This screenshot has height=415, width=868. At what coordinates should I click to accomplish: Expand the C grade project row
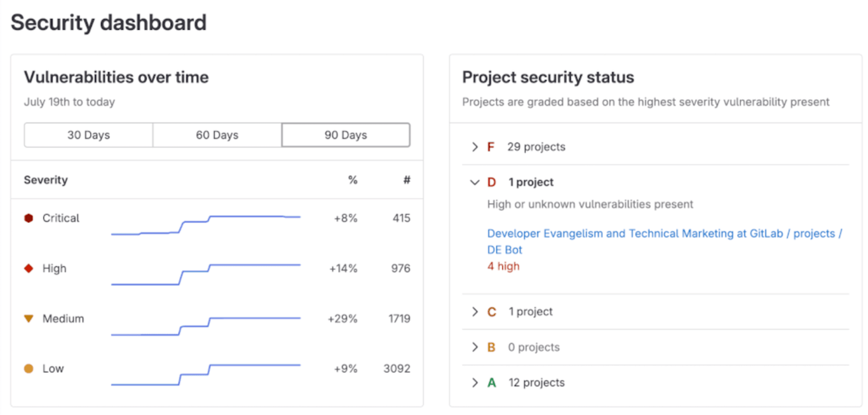(x=475, y=311)
